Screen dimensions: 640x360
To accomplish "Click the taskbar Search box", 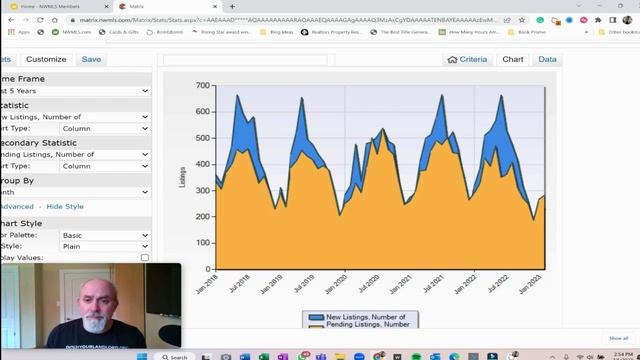I will pyautogui.click(x=175, y=357).
